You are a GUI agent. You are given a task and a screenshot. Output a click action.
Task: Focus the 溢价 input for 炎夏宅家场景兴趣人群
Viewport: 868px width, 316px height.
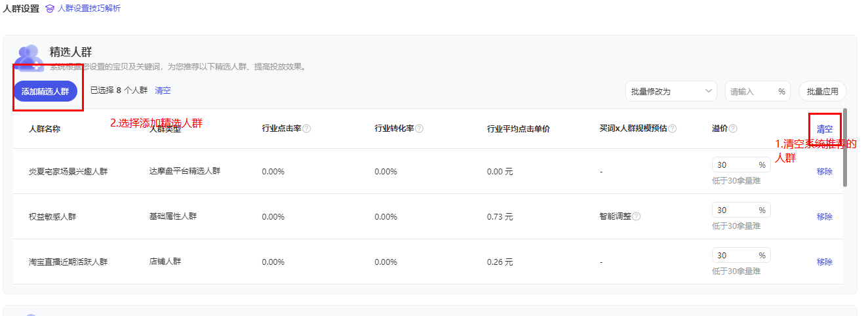[734, 165]
